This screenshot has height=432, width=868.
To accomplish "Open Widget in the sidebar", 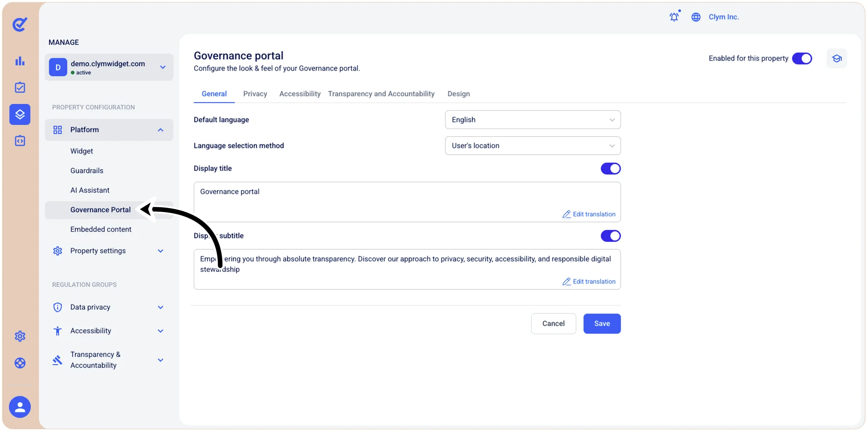I will 82,151.
